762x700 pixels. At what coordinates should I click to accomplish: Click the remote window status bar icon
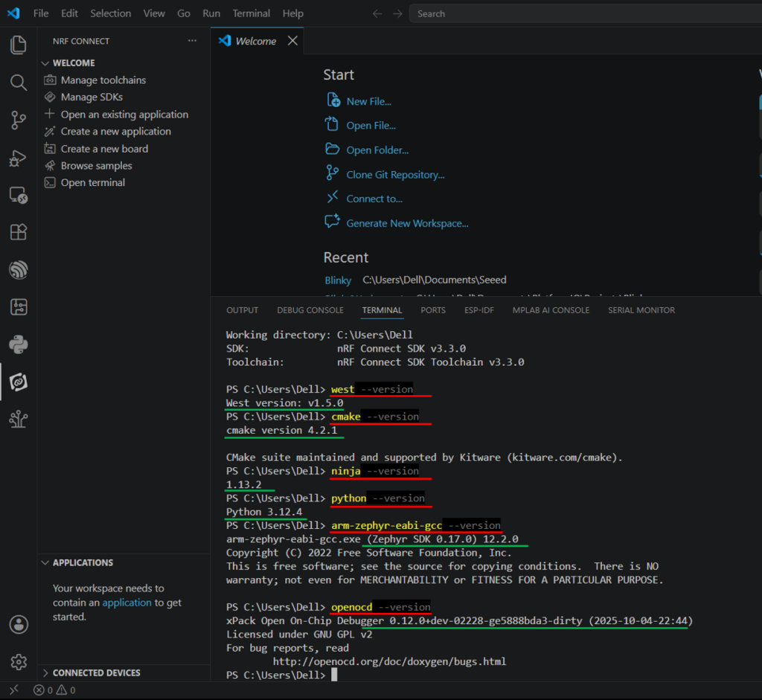tap(14, 690)
